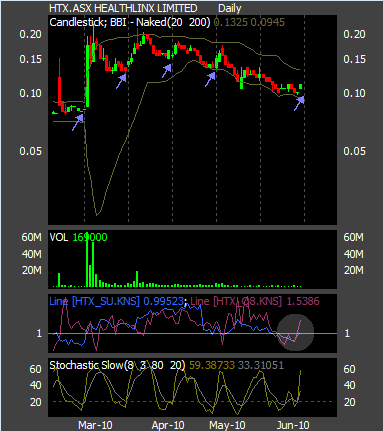Click the 0.10 price label on right axis
Image resolution: width=383 pixels, height=431 pixels.
click(x=354, y=93)
